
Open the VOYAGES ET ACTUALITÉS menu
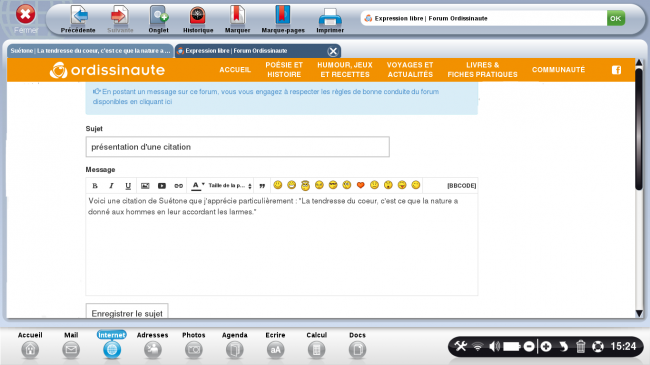point(410,70)
